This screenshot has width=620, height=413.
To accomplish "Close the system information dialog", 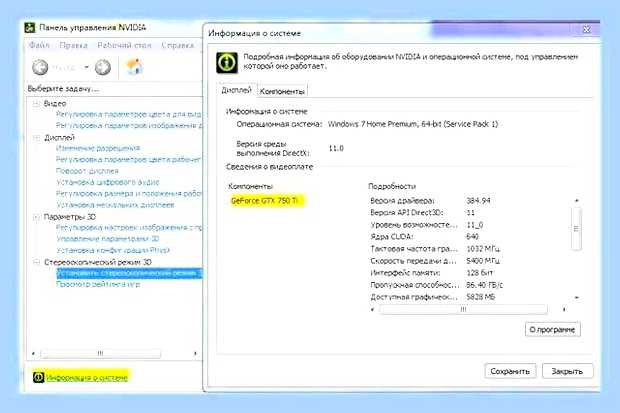I will click(587, 29).
